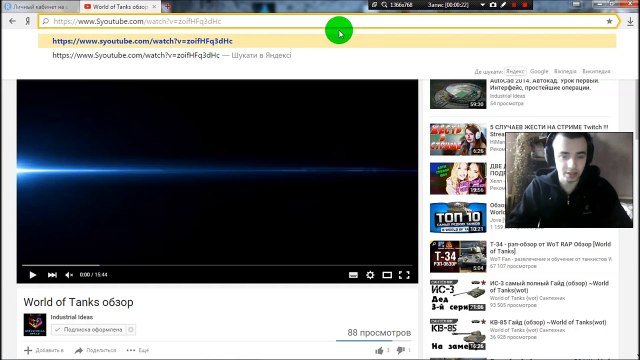Click Поделиться share button
This screenshot has width=640, height=360.
[x=96, y=350]
